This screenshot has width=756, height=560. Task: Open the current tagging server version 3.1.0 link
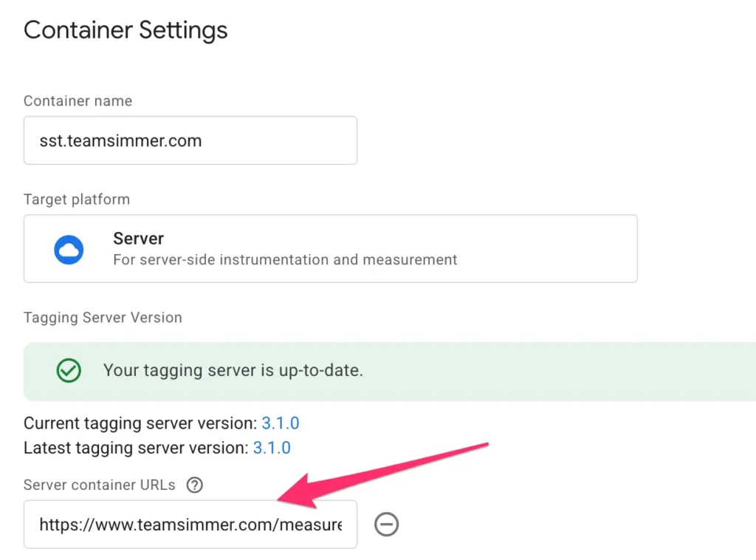tap(280, 423)
